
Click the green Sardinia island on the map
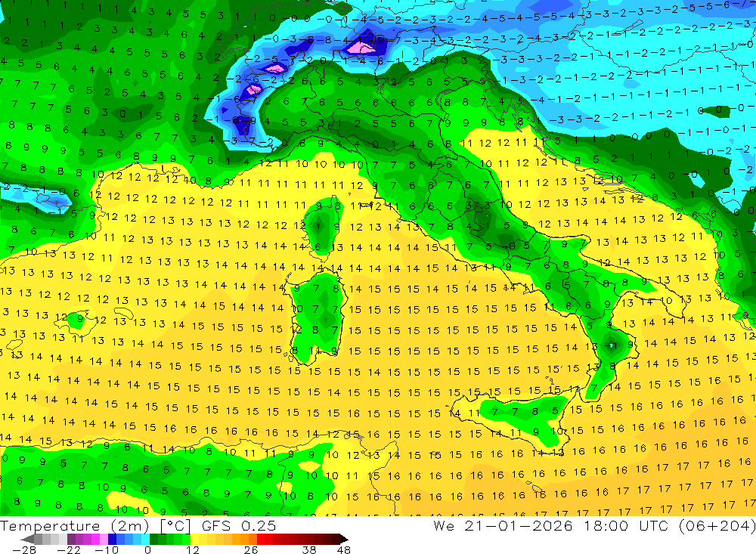click(x=316, y=318)
